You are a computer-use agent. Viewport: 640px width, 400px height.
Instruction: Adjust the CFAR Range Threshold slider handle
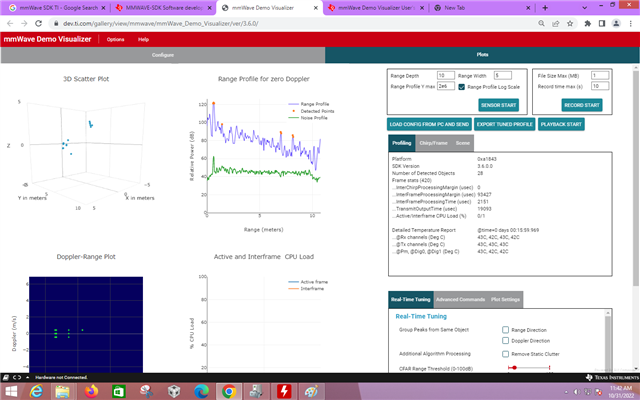point(514,368)
